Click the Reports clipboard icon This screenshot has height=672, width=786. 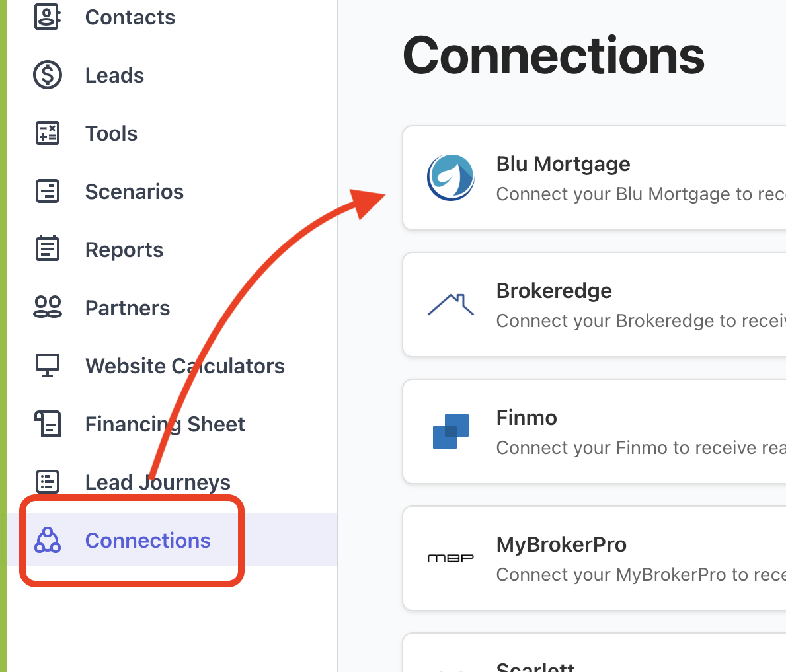[48, 250]
